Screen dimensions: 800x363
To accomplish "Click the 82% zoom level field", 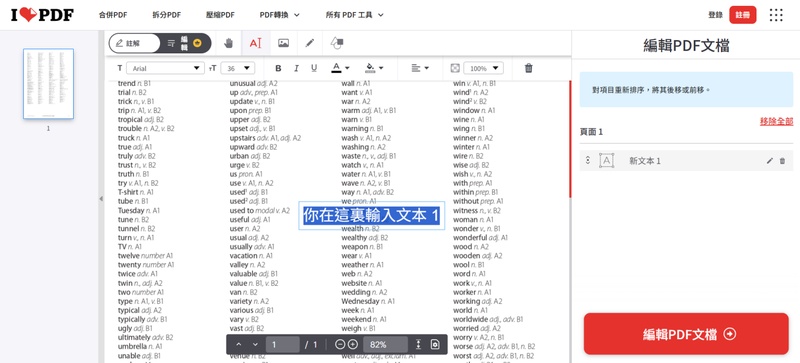I will pyautogui.click(x=385, y=345).
